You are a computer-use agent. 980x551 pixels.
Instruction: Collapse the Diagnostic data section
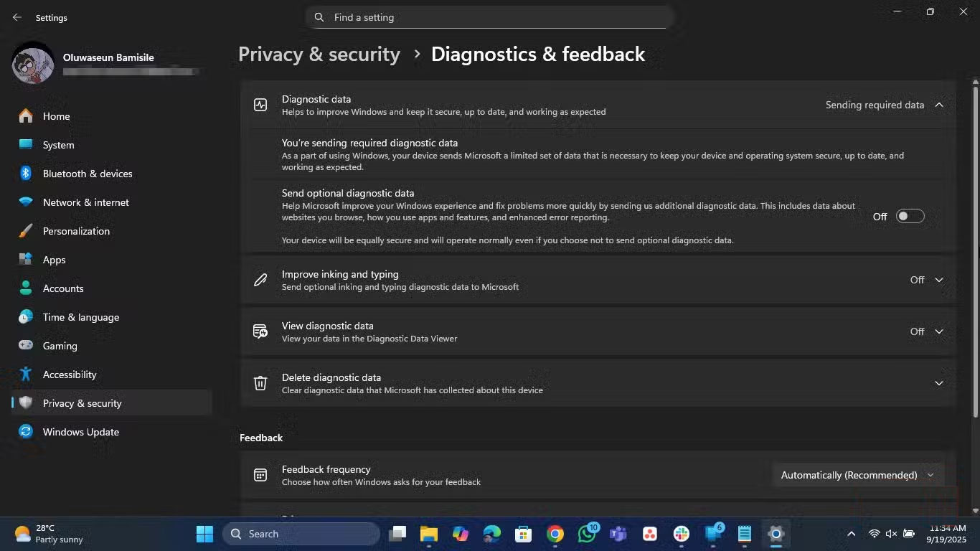click(938, 105)
